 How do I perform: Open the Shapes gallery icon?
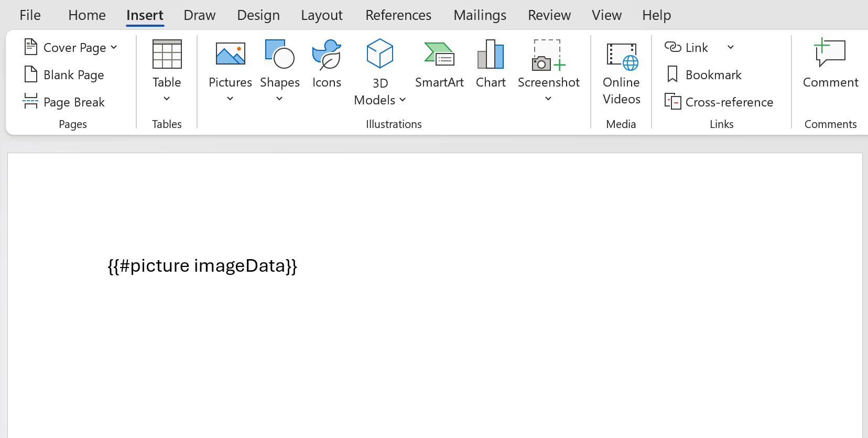(x=279, y=55)
